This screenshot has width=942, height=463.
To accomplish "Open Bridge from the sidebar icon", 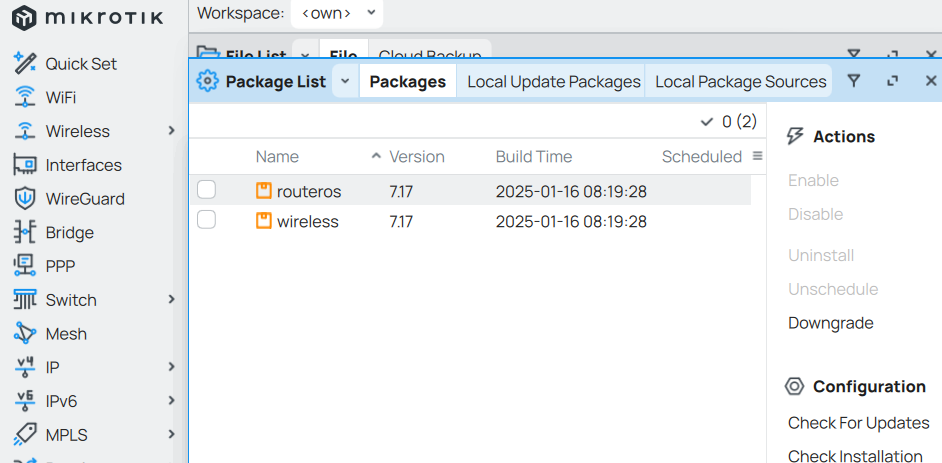I will [x=25, y=232].
